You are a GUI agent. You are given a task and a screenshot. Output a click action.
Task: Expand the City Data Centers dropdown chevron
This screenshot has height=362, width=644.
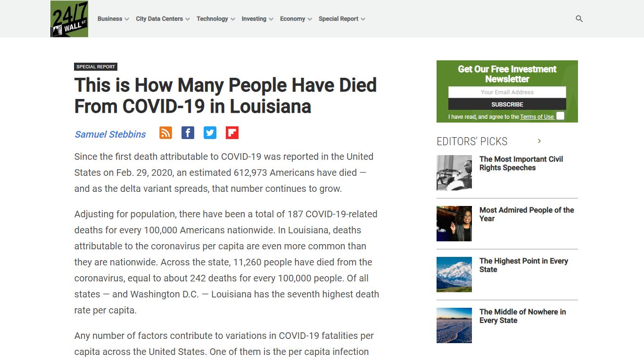point(188,19)
